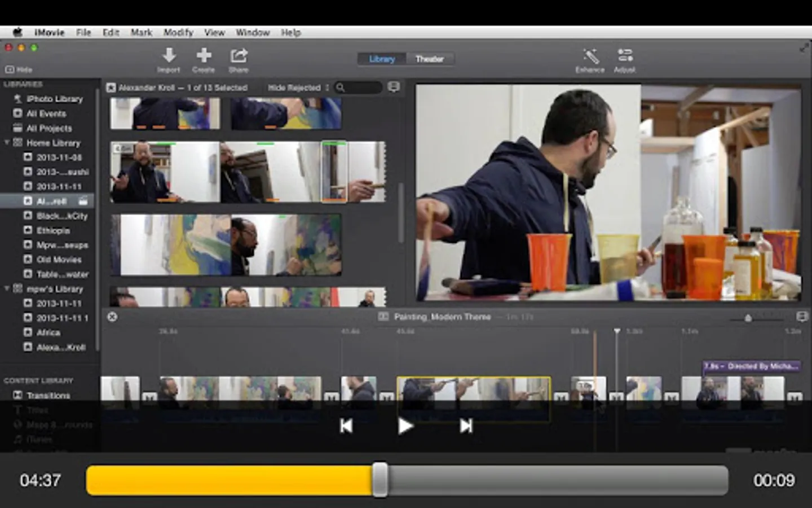Collapse the Home Library tree
The image size is (812, 508).
7,143
